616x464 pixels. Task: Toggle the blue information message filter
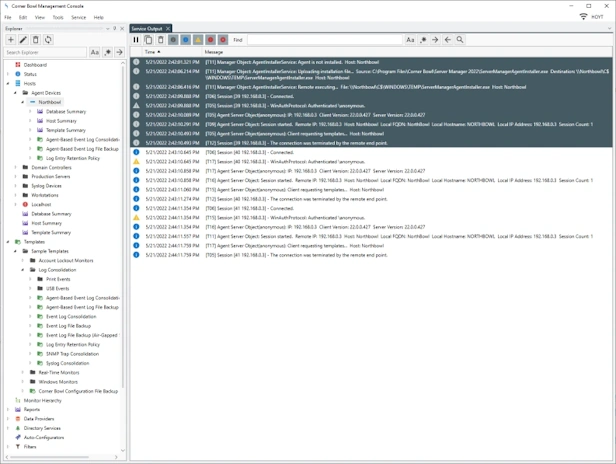(x=186, y=40)
